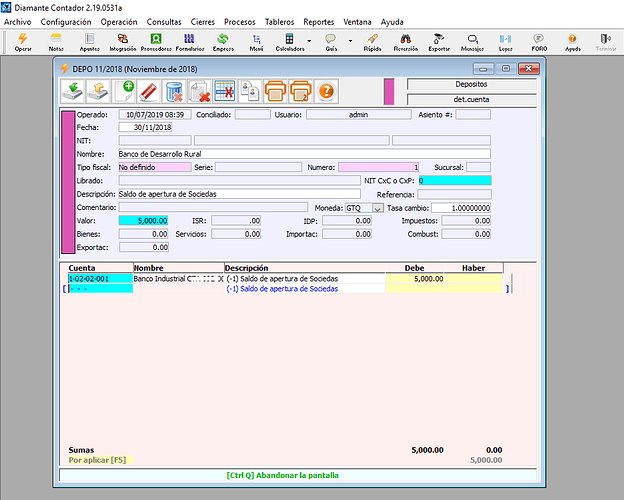Open the Calculadora dropdown arrow in toolbar
624x500 pixels.
[x=309, y=39]
